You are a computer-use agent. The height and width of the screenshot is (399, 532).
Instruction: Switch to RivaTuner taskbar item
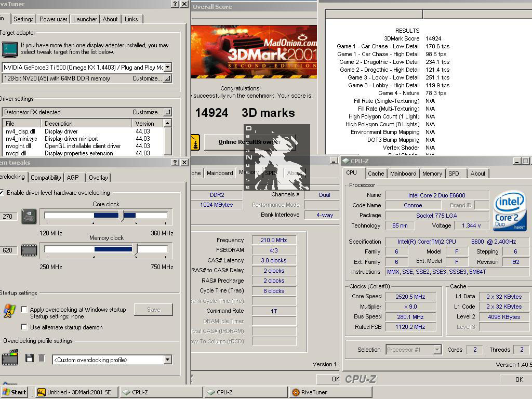click(x=331, y=392)
